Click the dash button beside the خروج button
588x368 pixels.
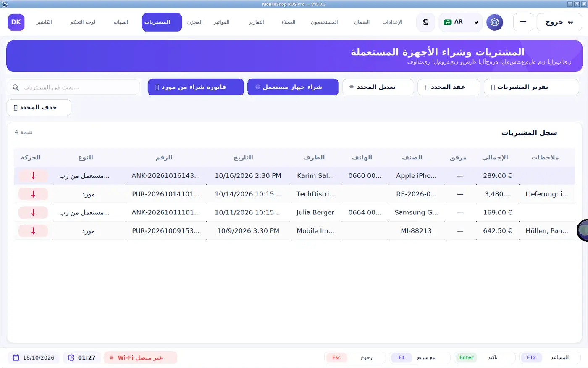(523, 22)
